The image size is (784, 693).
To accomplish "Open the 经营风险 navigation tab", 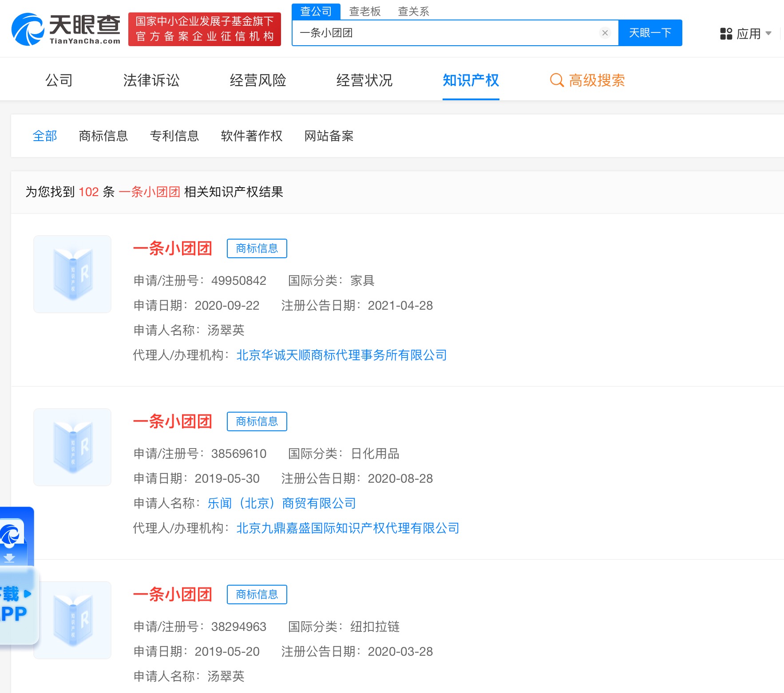I will click(x=258, y=80).
